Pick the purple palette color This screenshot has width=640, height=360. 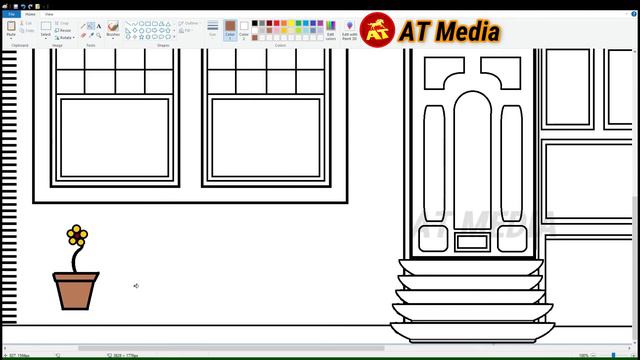click(320, 23)
